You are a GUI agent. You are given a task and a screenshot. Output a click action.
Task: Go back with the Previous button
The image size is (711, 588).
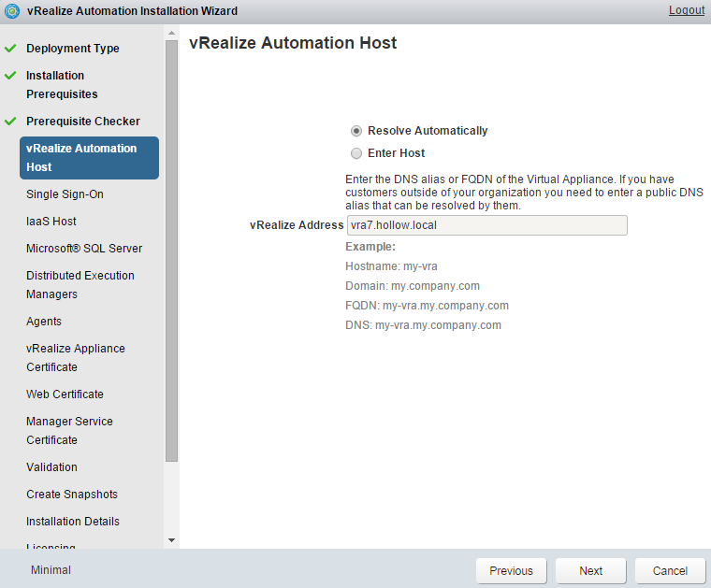[511, 570]
